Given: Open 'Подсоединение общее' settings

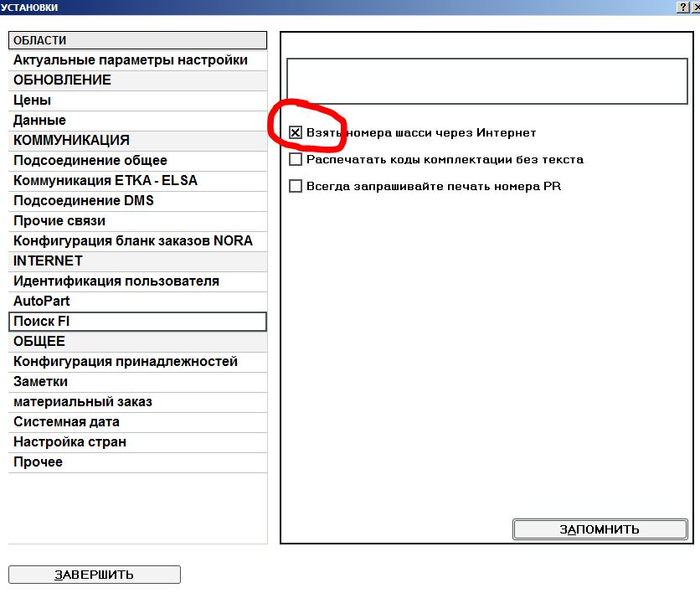Looking at the screenshot, I should tap(90, 161).
